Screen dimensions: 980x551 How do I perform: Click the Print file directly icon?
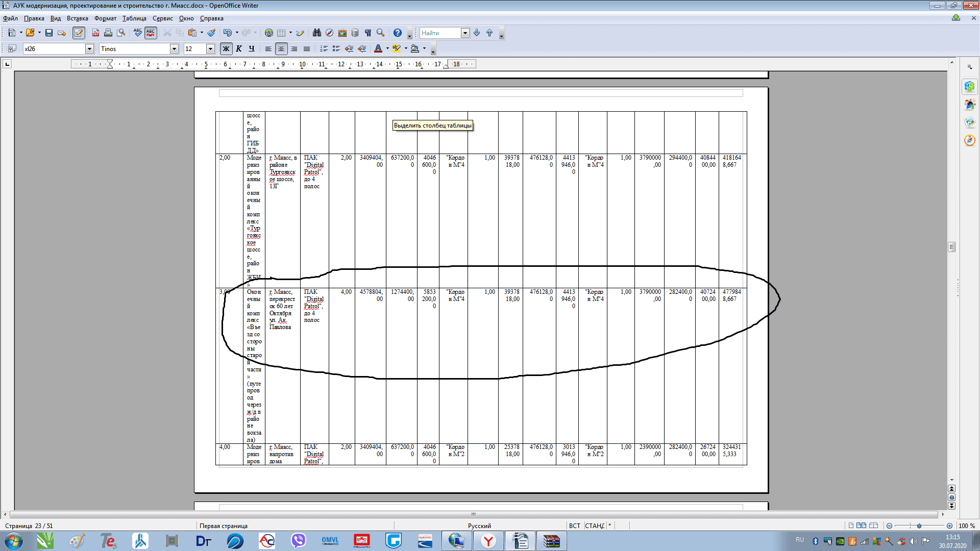108,33
